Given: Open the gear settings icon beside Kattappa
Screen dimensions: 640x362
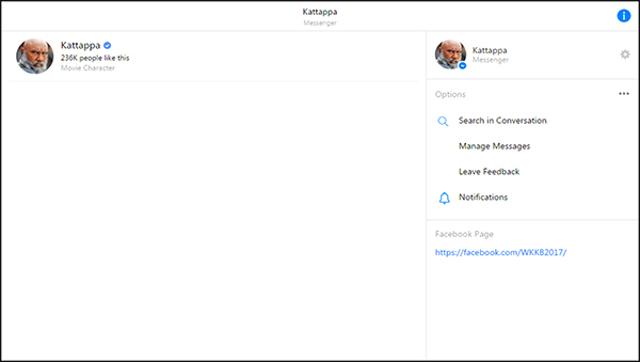Looking at the screenshot, I should pos(625,54).
